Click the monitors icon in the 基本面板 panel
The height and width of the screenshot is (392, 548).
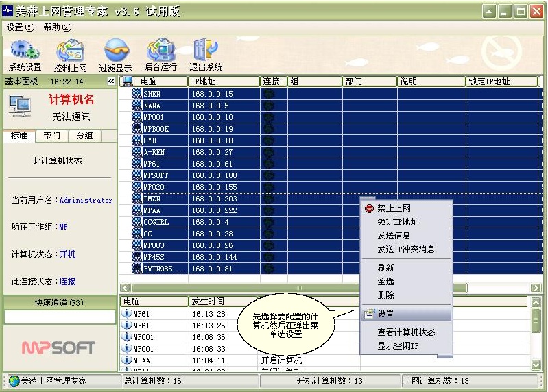click(x=20, y=106)
